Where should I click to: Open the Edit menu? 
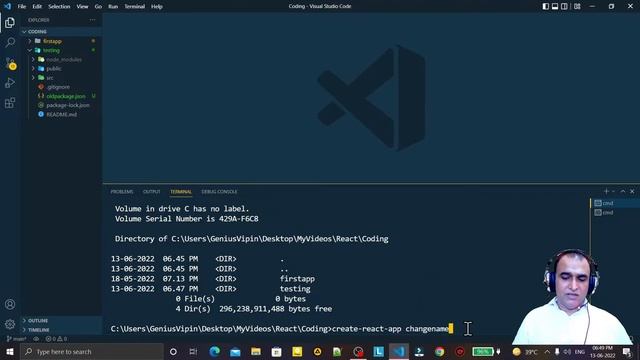tap(37, 7)
